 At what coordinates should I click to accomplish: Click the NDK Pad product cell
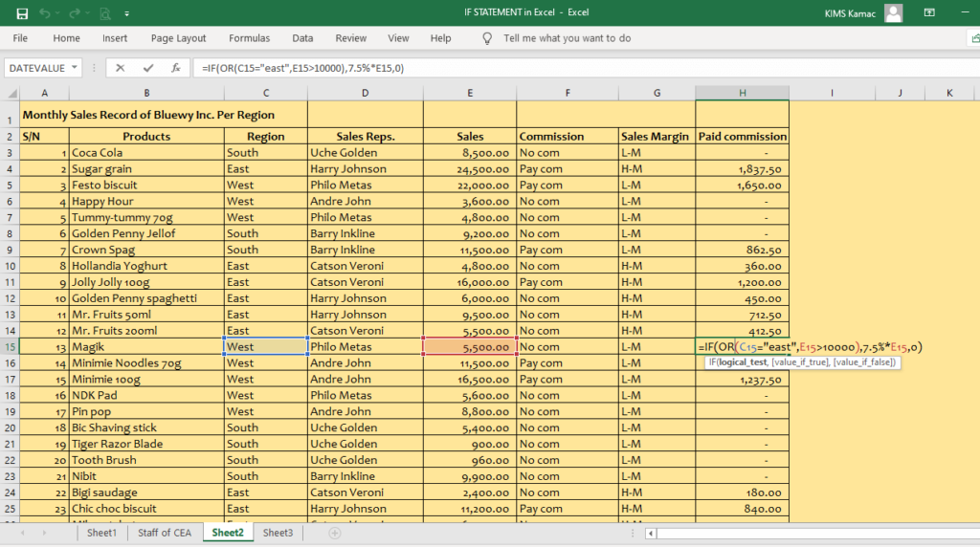point(146,395)
